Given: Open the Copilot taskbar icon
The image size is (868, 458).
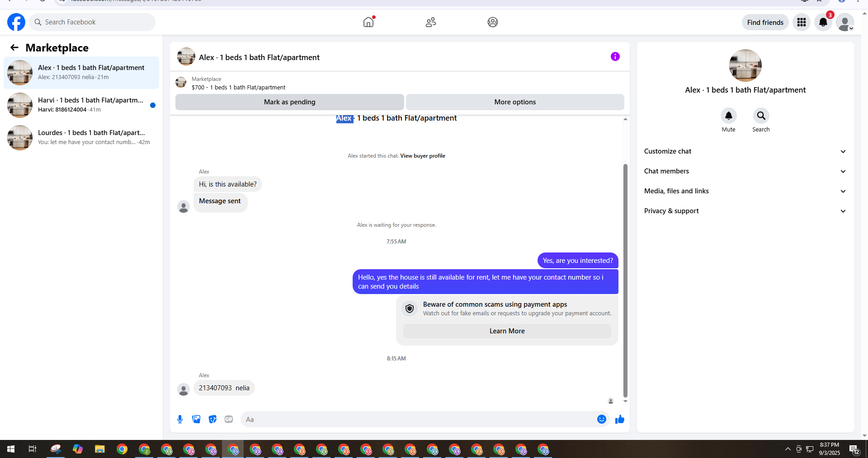Looking at the screenshot, I should 78,449.
